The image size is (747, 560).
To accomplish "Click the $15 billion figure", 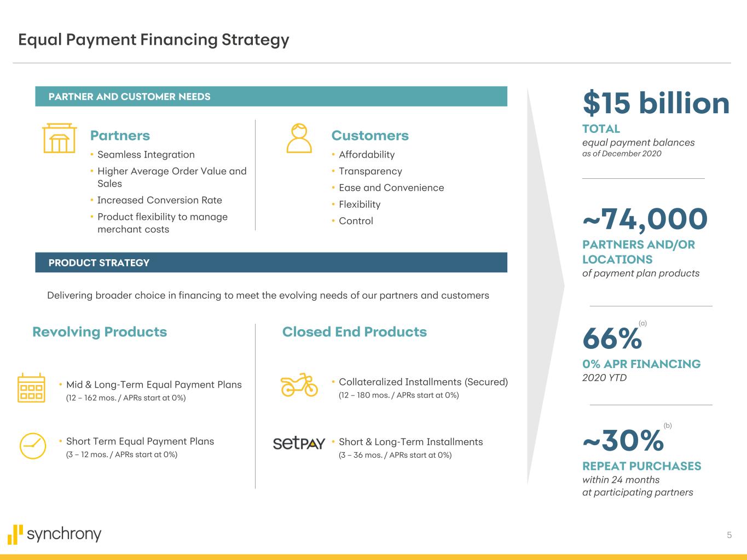I will click(656, 103).
